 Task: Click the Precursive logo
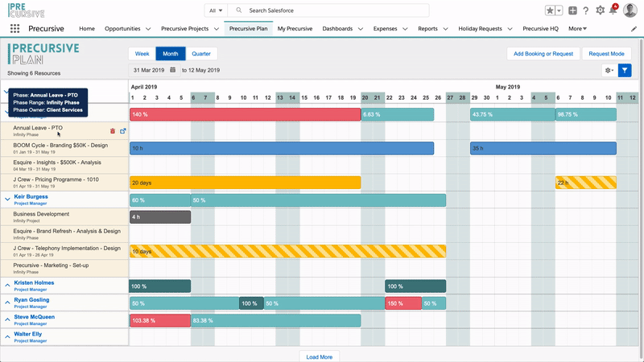coord(27,10)
